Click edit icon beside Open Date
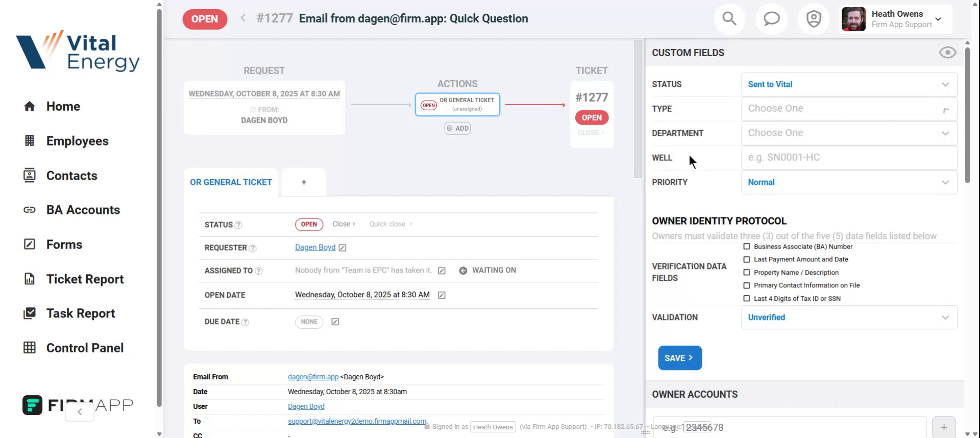The image size is (980, 438). (x=442, y=295)
